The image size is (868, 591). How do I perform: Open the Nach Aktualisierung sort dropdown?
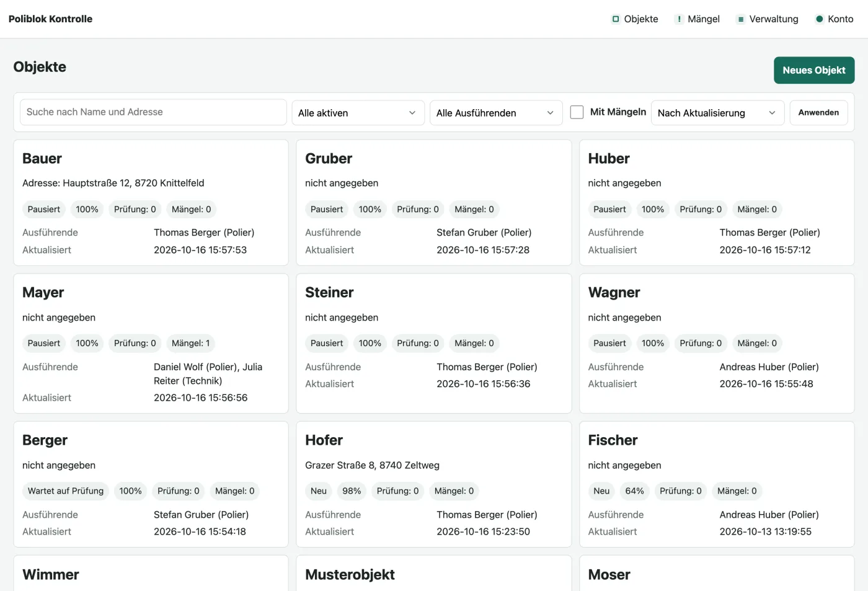[x=717, y=113]
